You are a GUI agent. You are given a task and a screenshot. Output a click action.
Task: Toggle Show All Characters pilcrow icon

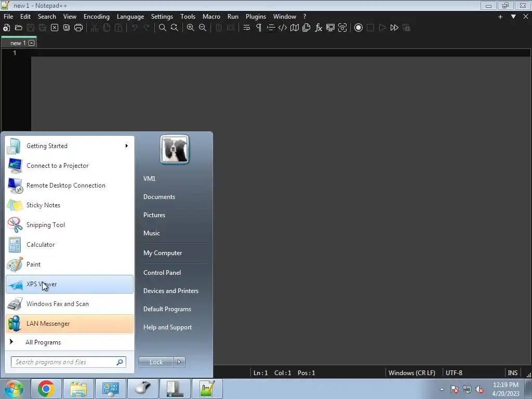click(259, 28)
